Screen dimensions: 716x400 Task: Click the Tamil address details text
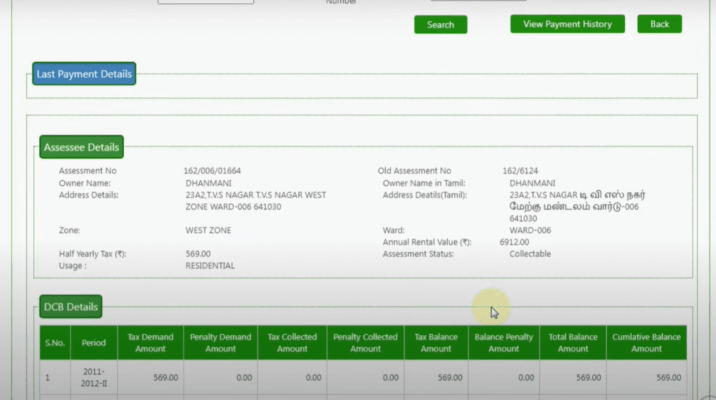click(577, 206)
